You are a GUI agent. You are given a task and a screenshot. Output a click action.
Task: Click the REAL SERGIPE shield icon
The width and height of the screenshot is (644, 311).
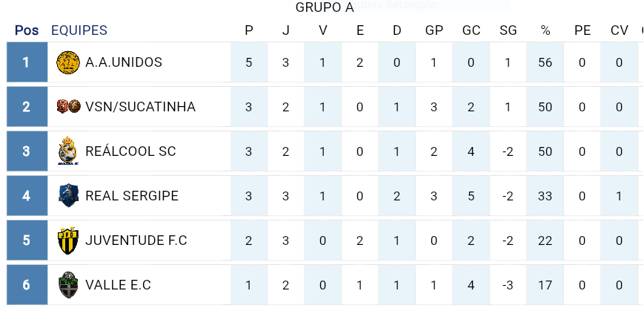coord(68,196)
